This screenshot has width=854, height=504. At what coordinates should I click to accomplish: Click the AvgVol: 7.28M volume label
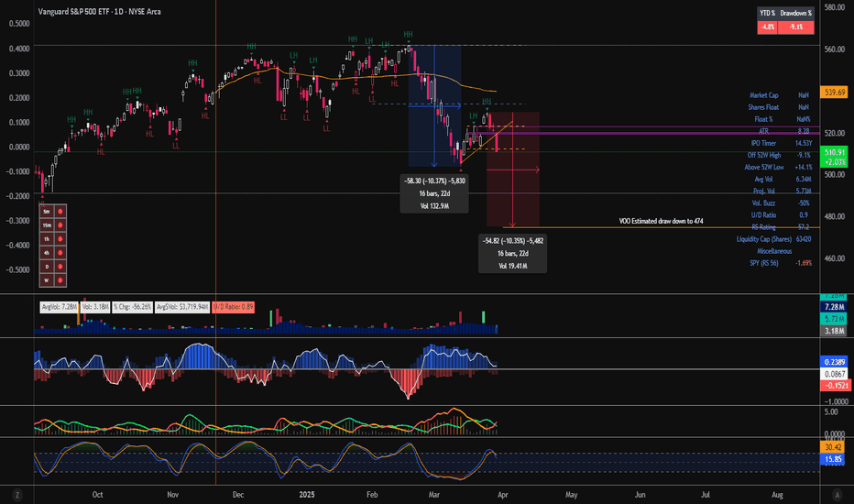tap(59, 307)
